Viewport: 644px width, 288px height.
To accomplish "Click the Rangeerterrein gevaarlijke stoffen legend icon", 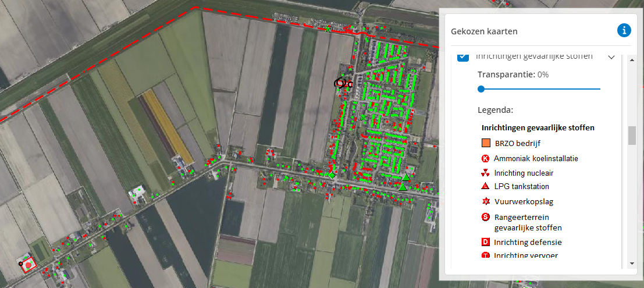I will point(485,217).
